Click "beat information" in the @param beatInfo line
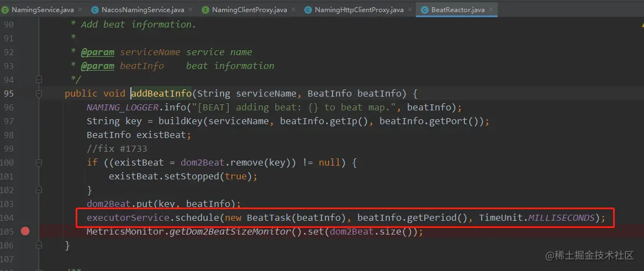This screenshot has height=271, width=644. 230,66
